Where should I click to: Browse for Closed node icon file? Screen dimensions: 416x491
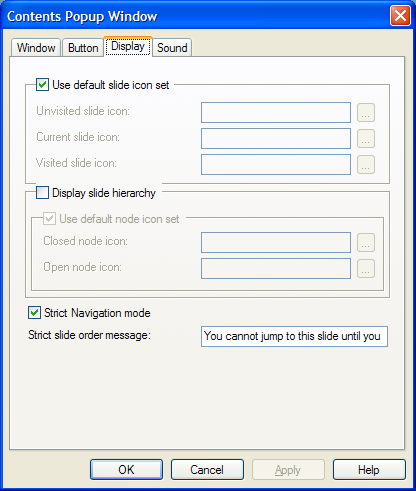pos(366,242)
